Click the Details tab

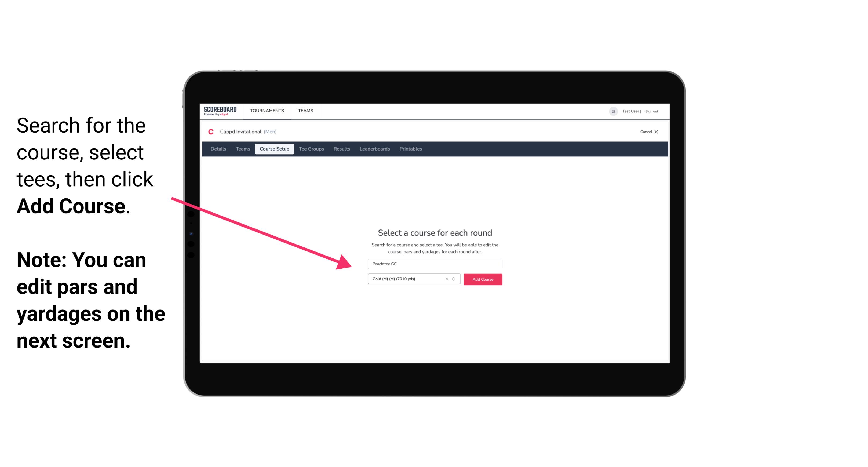pos(218,149)
